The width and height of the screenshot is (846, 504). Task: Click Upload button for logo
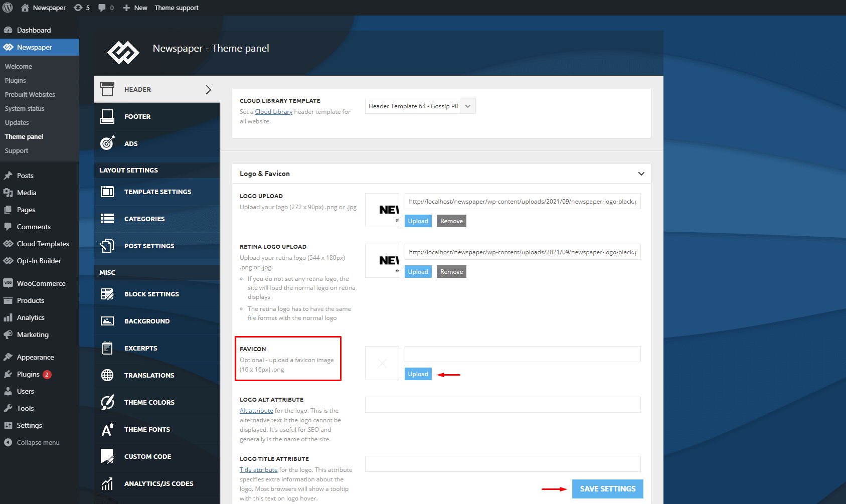(x=418, y=221)
